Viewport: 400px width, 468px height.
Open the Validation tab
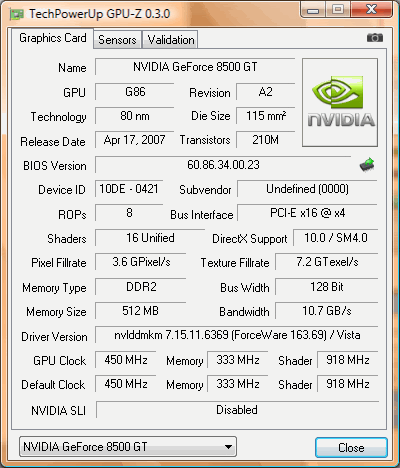point(171,40)
